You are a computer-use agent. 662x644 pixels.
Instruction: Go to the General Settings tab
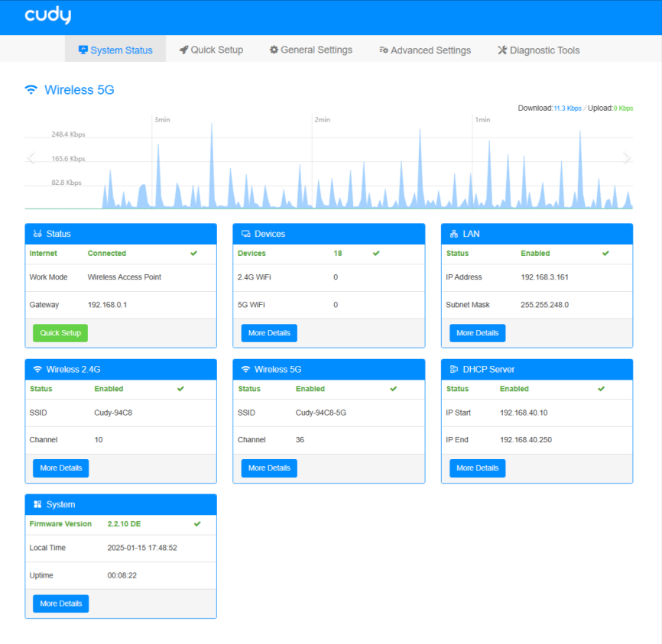[x=311, y=50]
